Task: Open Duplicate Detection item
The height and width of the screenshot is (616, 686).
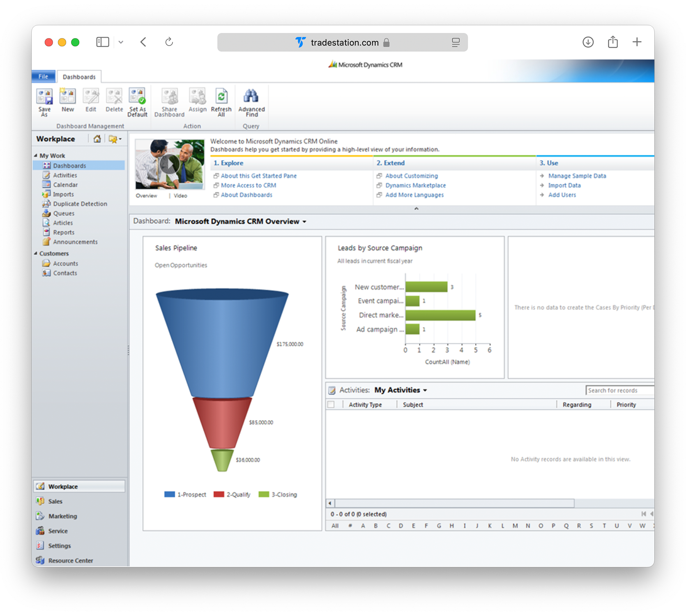Action: pyautogui.click(x=80, y=203)
